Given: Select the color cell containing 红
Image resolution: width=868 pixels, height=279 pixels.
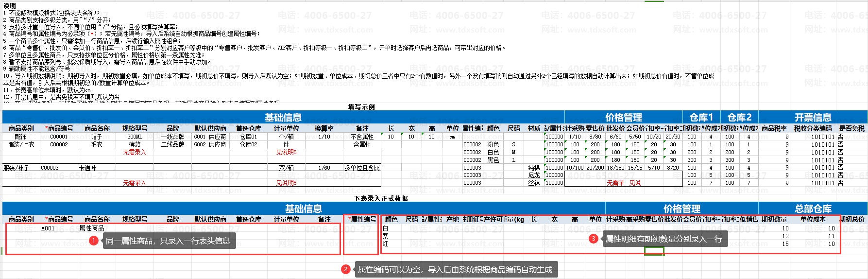Looking at the screenshot, I should click(386, 244).
